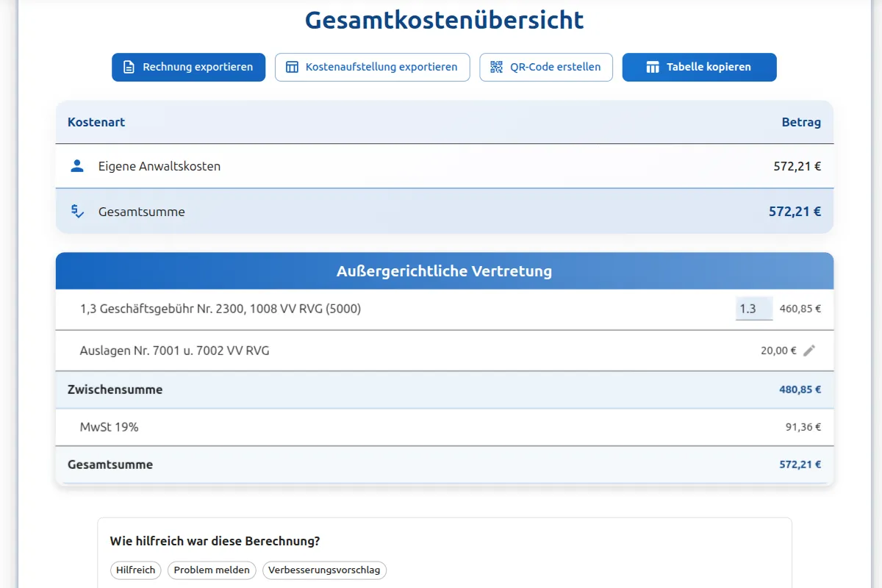
Task: Click the table icon on Tabelle kopieren
Action: point(653,67)
